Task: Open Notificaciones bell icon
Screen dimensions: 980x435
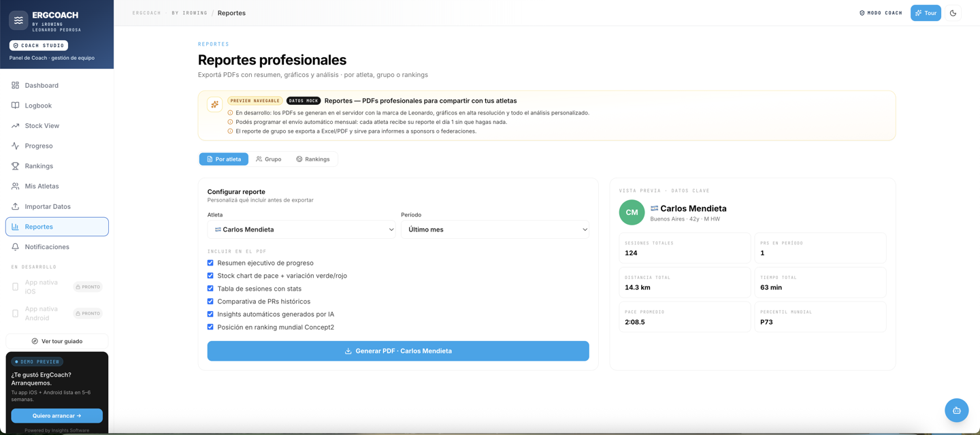Action: 15,247
